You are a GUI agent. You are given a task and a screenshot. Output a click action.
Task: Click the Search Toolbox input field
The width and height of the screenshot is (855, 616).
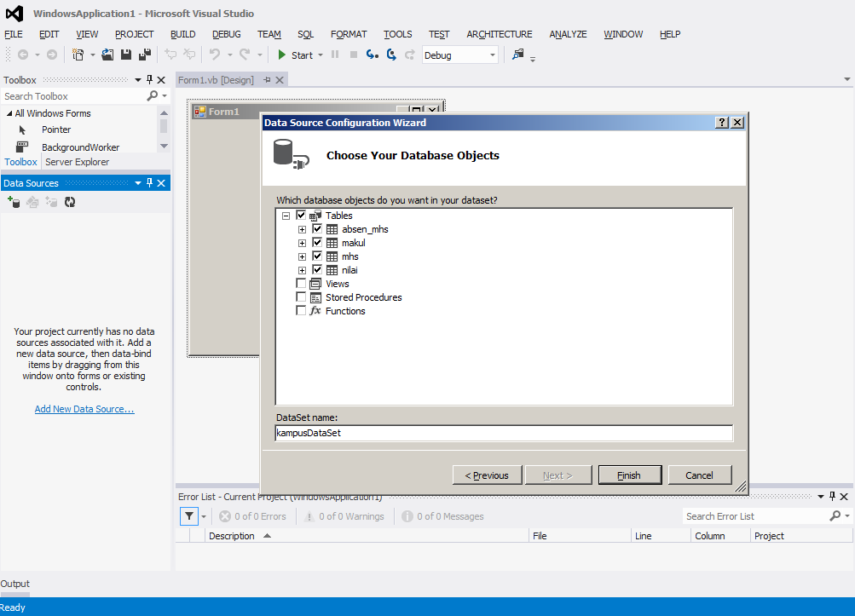73,96
